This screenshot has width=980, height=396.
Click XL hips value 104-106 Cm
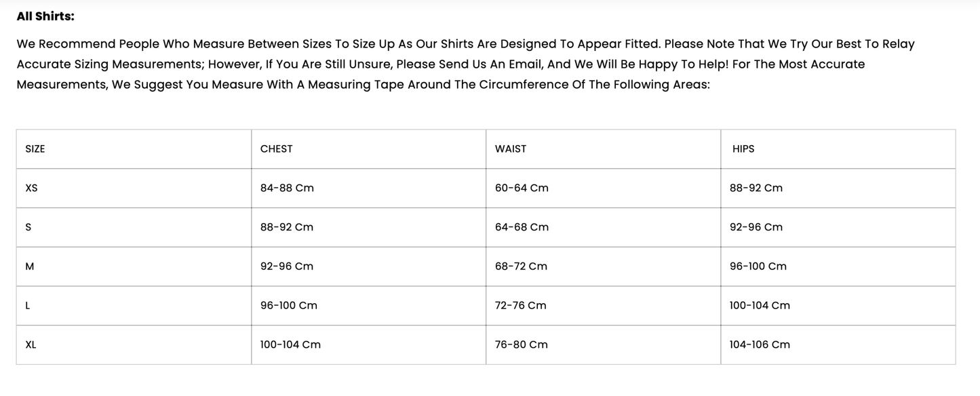[x=760, y=344]
